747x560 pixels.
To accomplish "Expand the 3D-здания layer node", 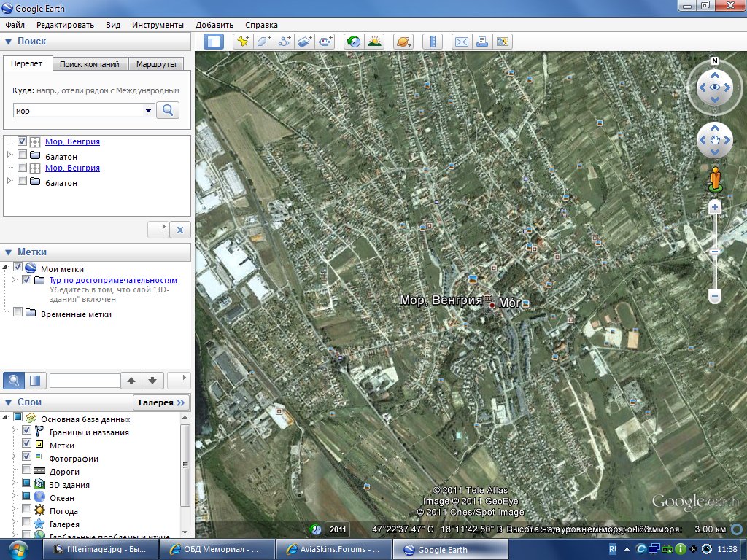I will [13, 483].
